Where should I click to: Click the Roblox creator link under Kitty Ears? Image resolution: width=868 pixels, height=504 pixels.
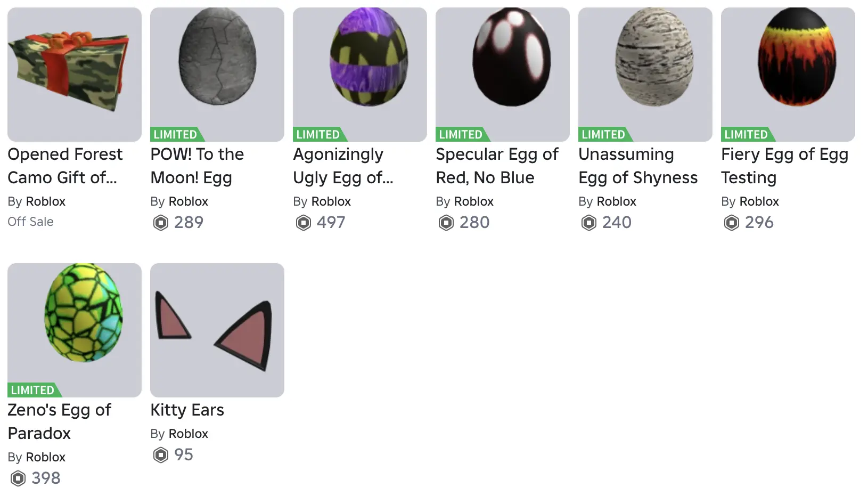point(188,434)
